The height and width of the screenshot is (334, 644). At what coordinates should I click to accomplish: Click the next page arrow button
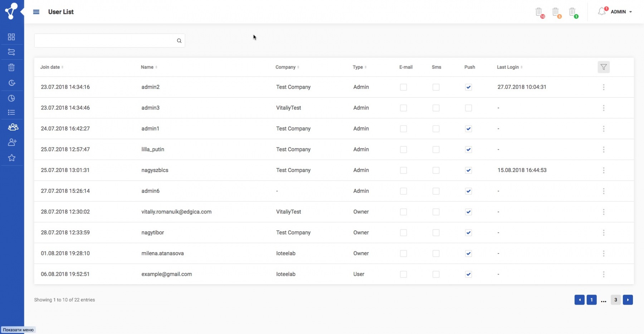point(628,300)
